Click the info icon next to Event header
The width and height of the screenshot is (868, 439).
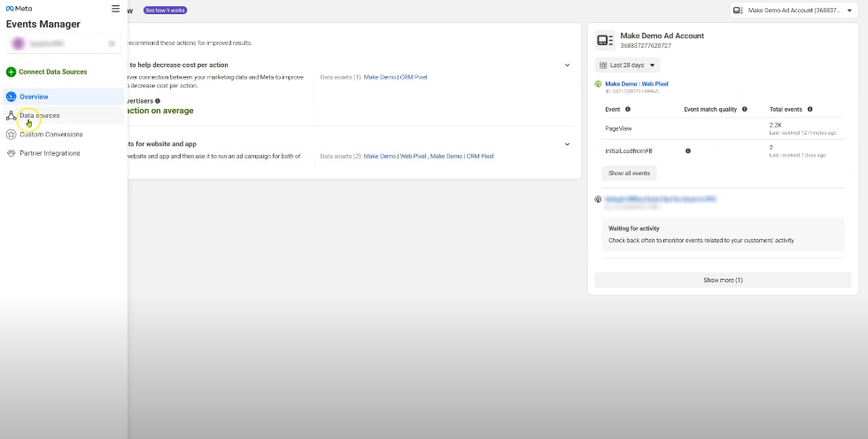coord(628,110)
